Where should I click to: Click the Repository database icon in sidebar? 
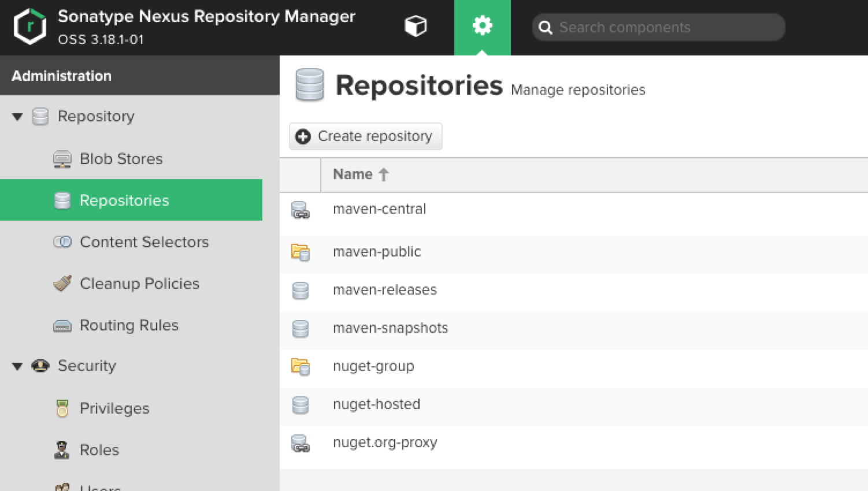(x=40, y=117)
